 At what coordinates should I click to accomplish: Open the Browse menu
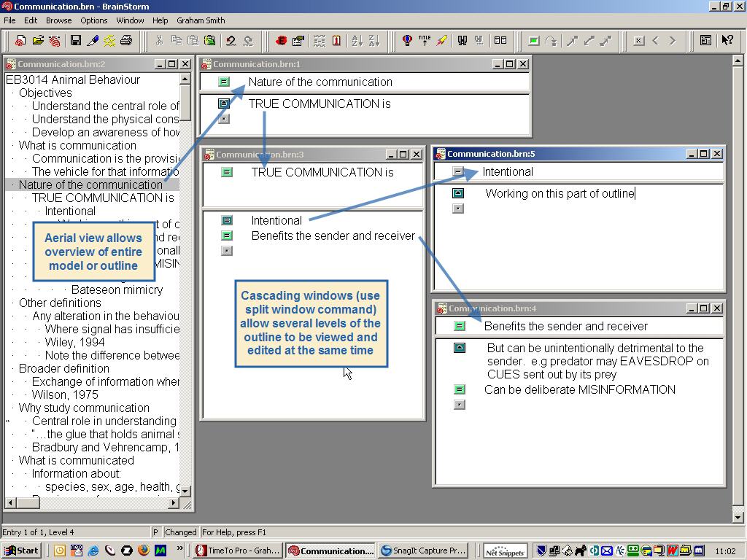(59, 20)
